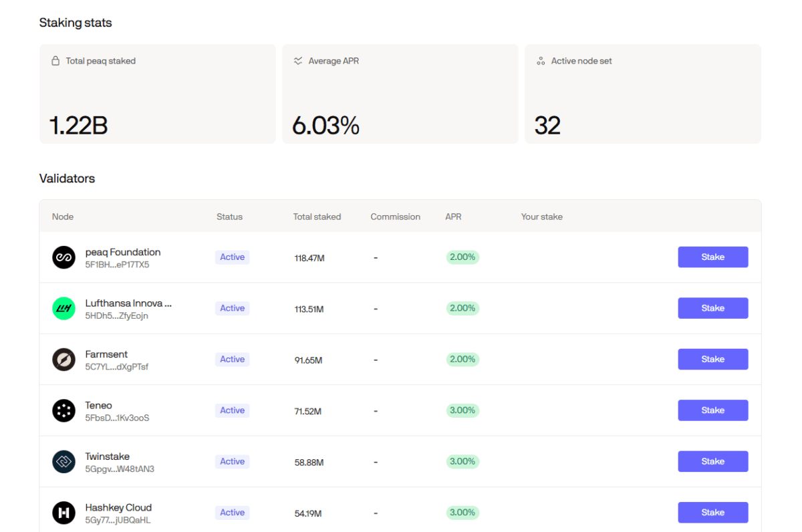The height and width of the screenshot is (532, 802).
Task: Select the Twinstake node name
Action: (108, 456)
